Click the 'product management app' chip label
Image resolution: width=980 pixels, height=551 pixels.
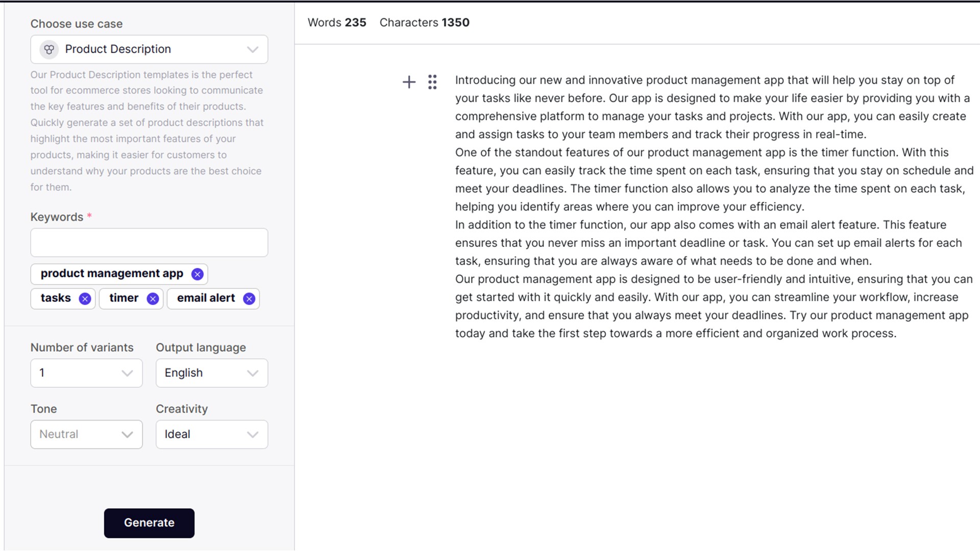point(112,273)
